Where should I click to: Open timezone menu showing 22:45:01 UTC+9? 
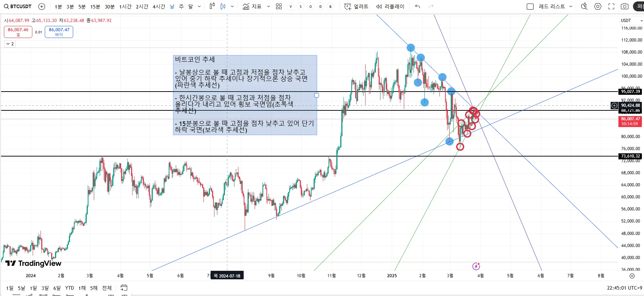point(624,288)
